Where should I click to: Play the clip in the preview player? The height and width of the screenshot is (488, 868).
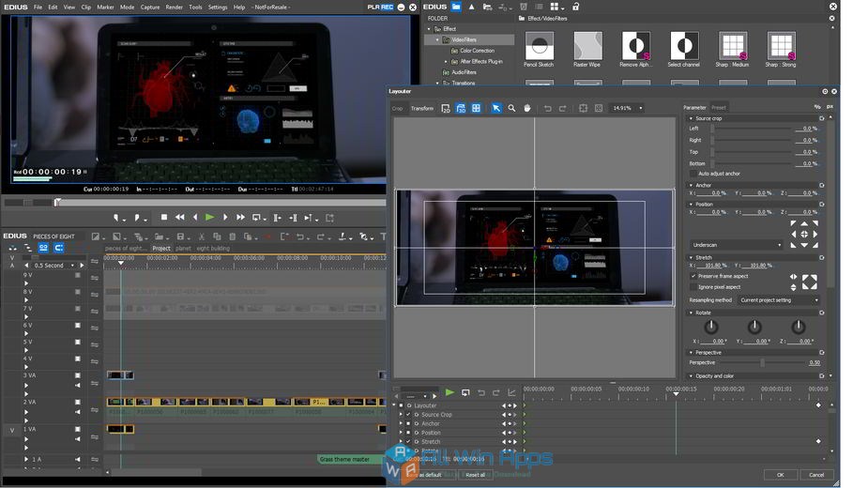tap(210, 217)
